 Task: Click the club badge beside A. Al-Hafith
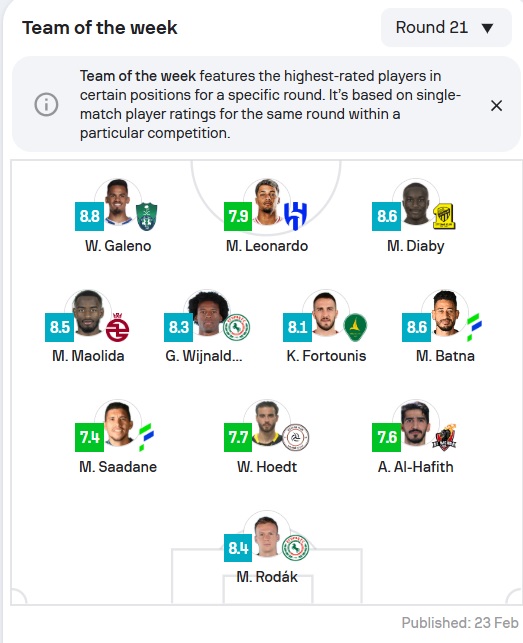pyautogui.click(x=445, y=438)
